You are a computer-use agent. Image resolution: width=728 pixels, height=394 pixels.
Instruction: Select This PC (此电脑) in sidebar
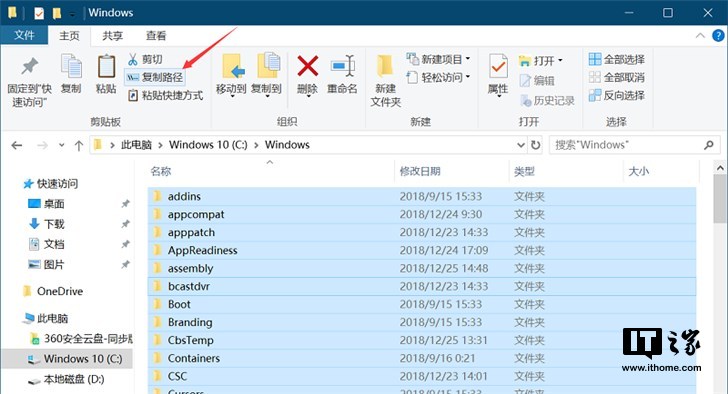46,318
